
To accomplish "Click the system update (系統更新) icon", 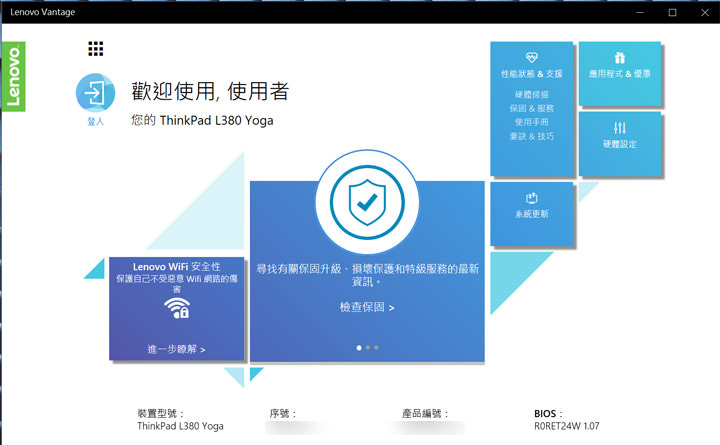I will pos(532,198).
